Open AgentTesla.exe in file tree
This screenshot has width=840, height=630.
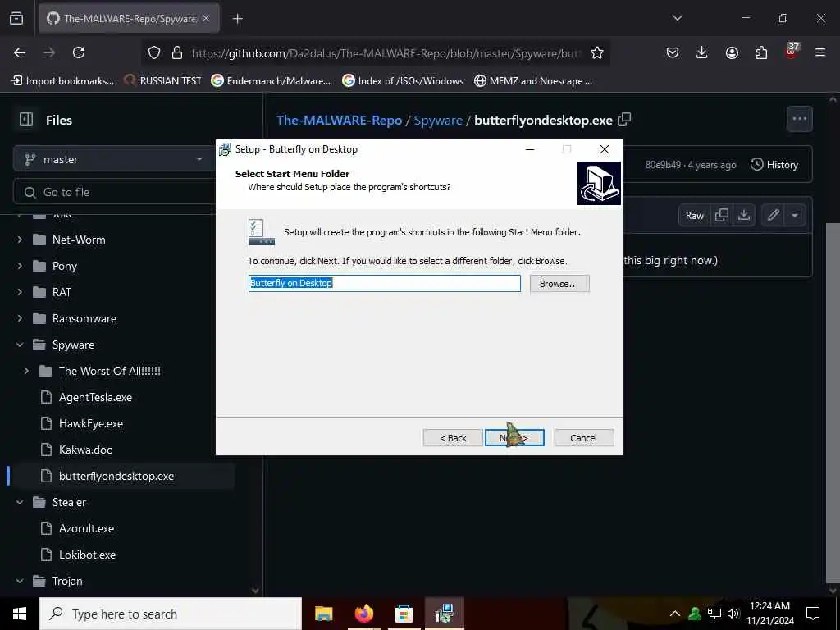[95, 397]
